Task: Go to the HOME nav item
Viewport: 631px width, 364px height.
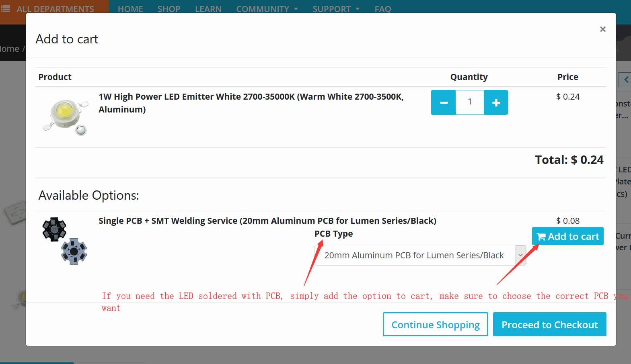Action: coord(130,9)
